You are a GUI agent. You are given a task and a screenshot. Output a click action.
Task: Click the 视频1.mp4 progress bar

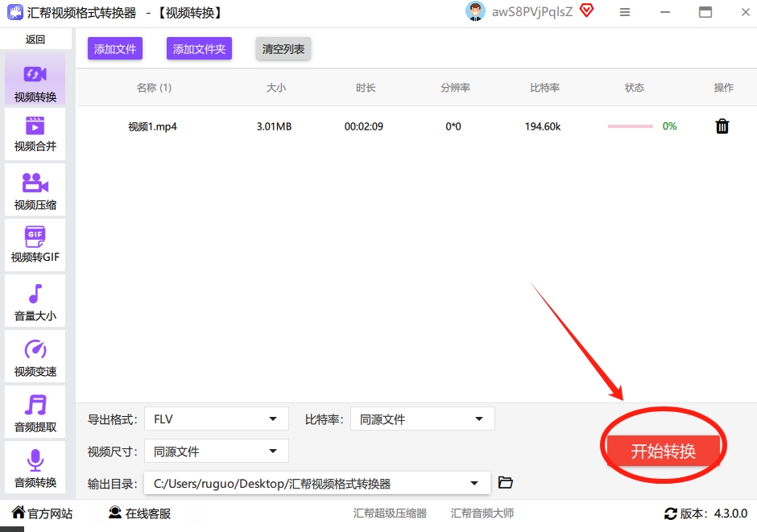(630, 126)
